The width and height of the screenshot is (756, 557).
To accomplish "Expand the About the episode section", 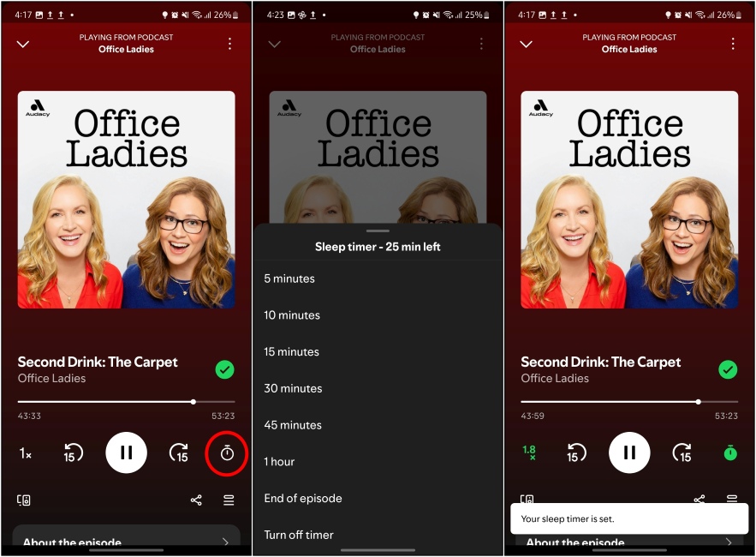I will tap(126, 542).
